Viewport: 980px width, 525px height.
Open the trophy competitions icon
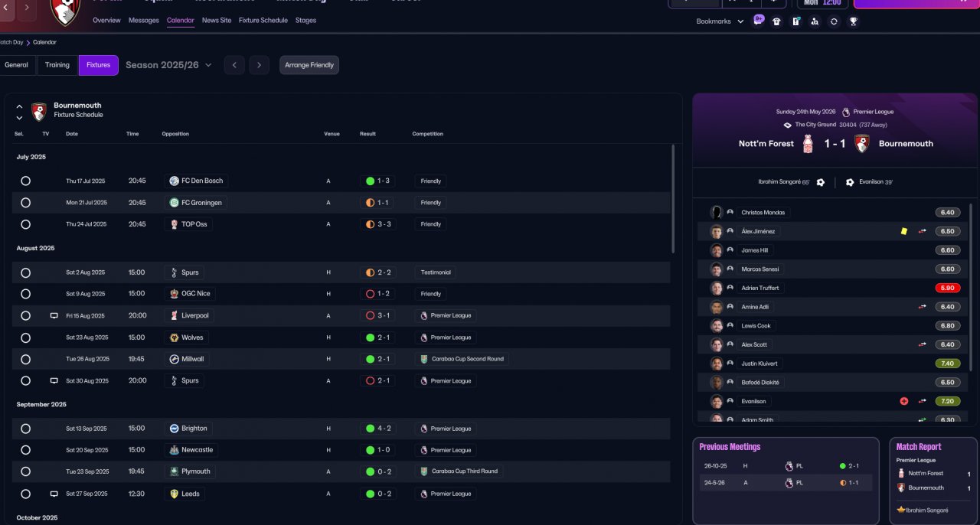[x=853, y=21]
